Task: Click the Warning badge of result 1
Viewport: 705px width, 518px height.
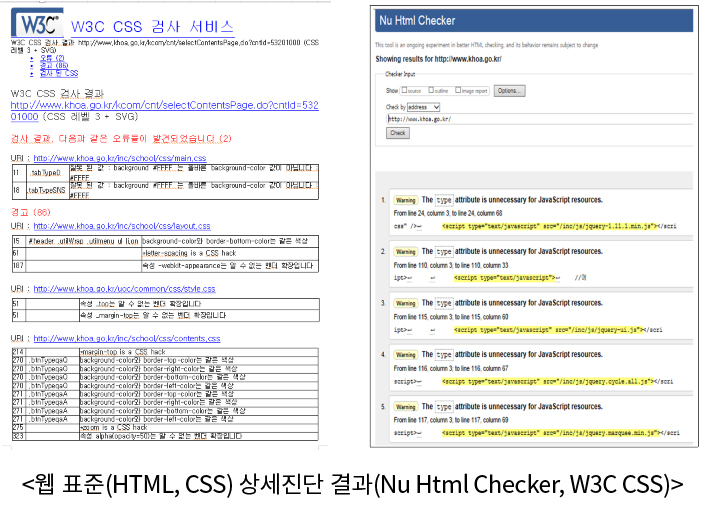Action: pos(406,200)
